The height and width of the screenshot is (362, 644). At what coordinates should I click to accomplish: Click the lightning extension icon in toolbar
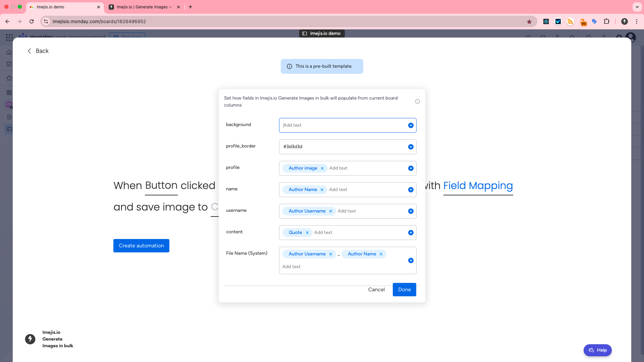click(x=625, y=21)
